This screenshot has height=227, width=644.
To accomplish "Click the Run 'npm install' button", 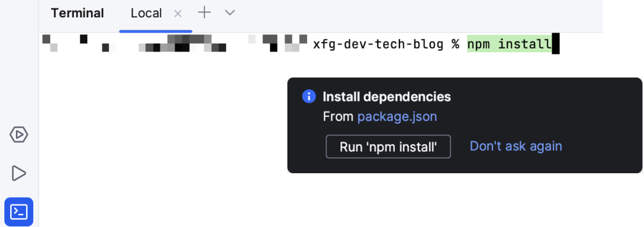I will tap(388, 146).
